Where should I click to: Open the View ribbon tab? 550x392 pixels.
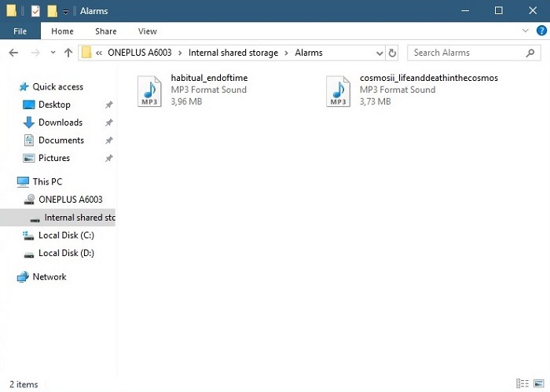click(x=147, y=31)
